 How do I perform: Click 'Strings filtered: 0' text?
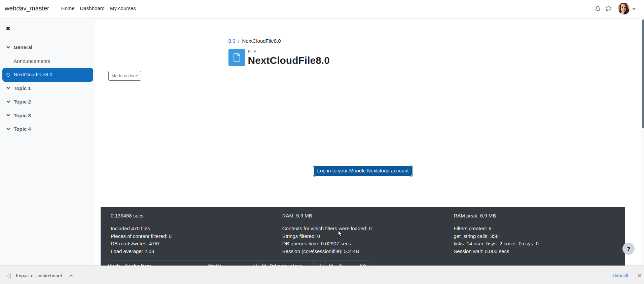coord(301,236)
